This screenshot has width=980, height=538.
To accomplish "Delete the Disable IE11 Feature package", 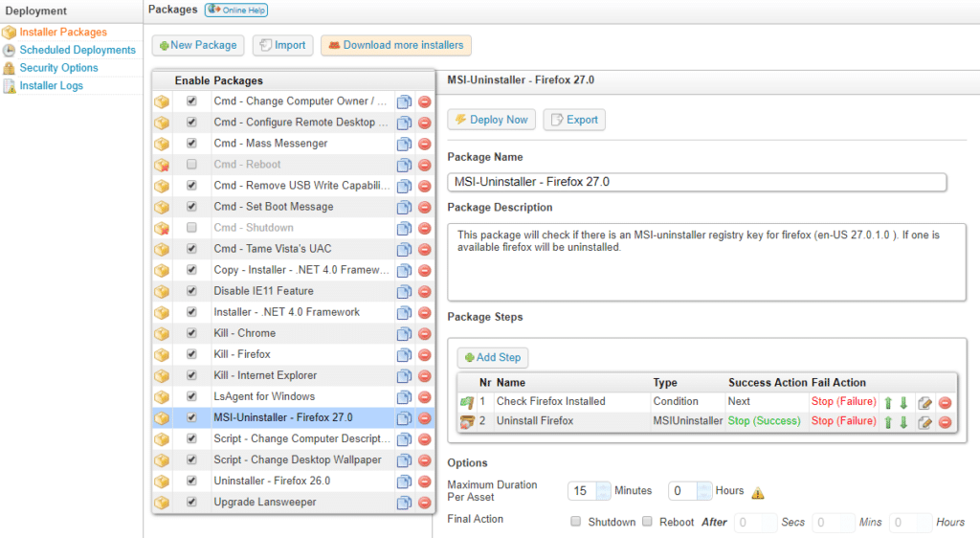I will click(x=424, y=292).
